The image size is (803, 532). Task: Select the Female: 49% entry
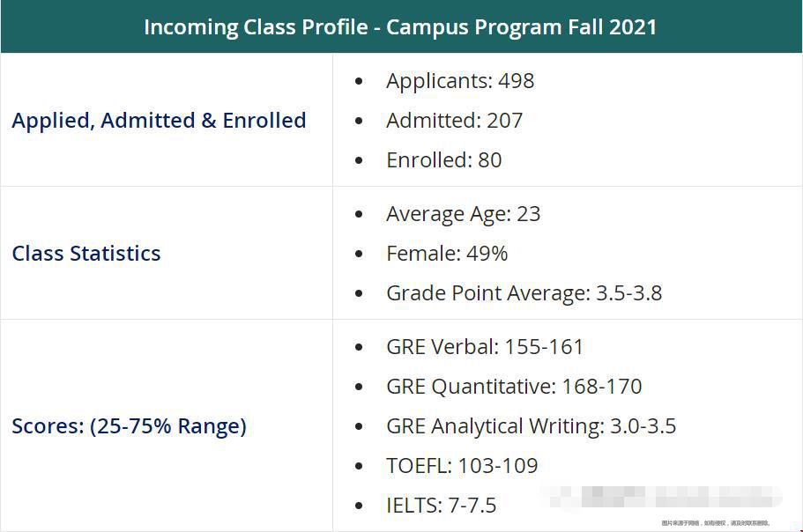pyautogui.click(x=447, y=253)
